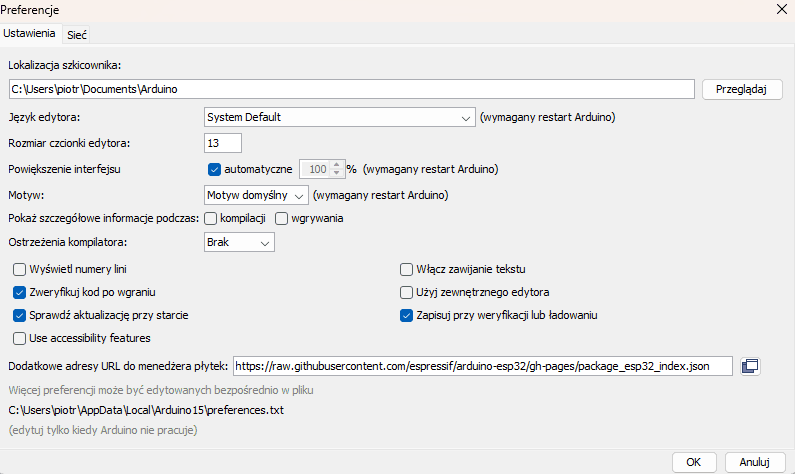Click the Przeglądaj button

(741, 89)
